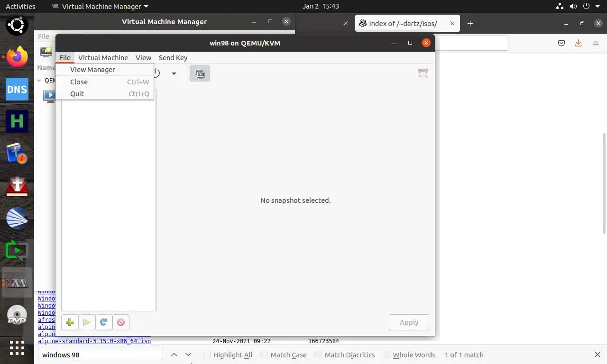Go to previous find match arrow

(174, 355)
